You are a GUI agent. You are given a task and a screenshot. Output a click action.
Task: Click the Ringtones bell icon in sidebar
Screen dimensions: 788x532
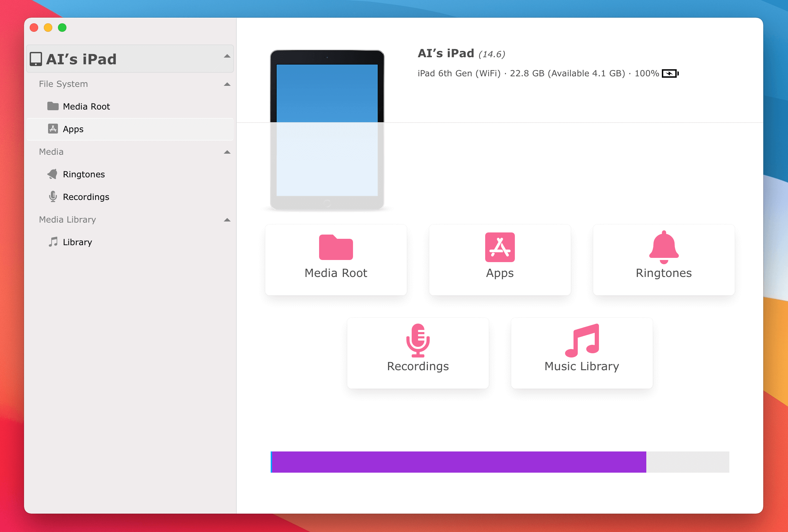click(x=53, y=174)
